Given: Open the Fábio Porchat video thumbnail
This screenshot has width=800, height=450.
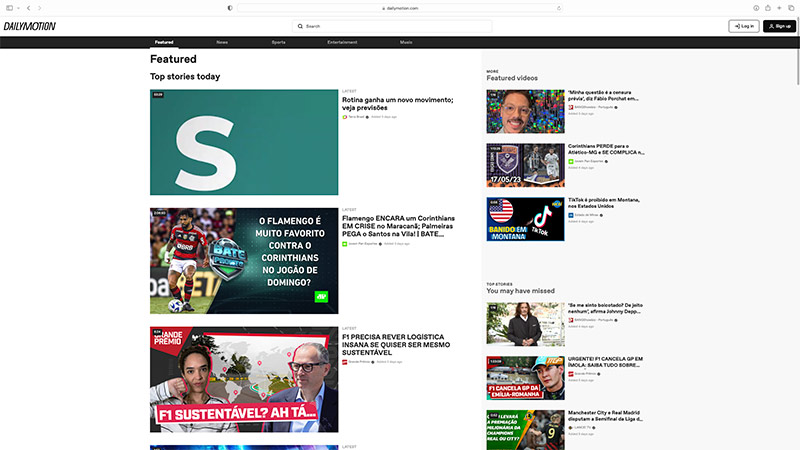Looking at the screenshot, I should (x=526, y=111).
